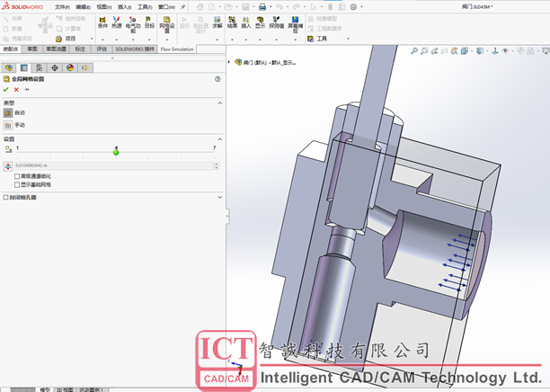Viewport: 550px width, 392px height.
Task: Switch to the SOLIDWORKS 插件 tab
Action: (135, 49)
